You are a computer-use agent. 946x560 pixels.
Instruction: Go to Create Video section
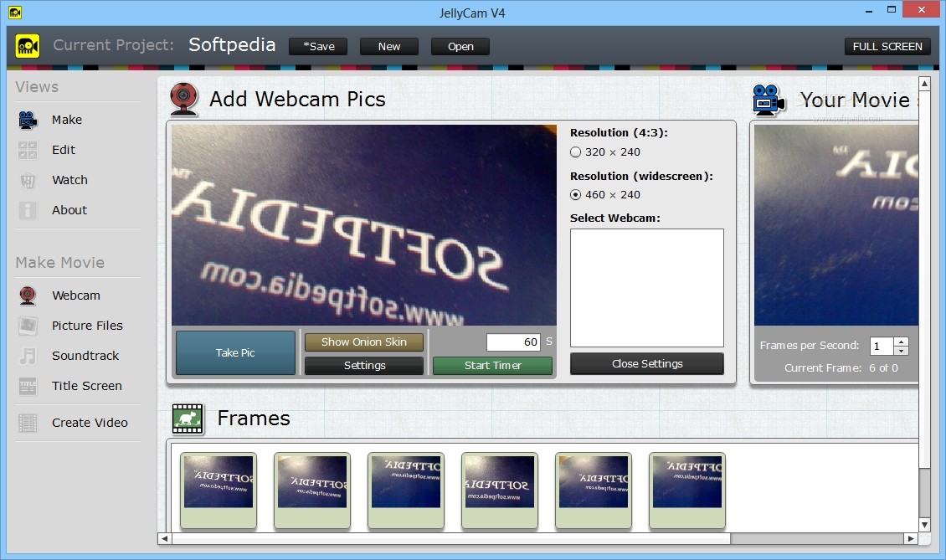click(x=90, y=423)
